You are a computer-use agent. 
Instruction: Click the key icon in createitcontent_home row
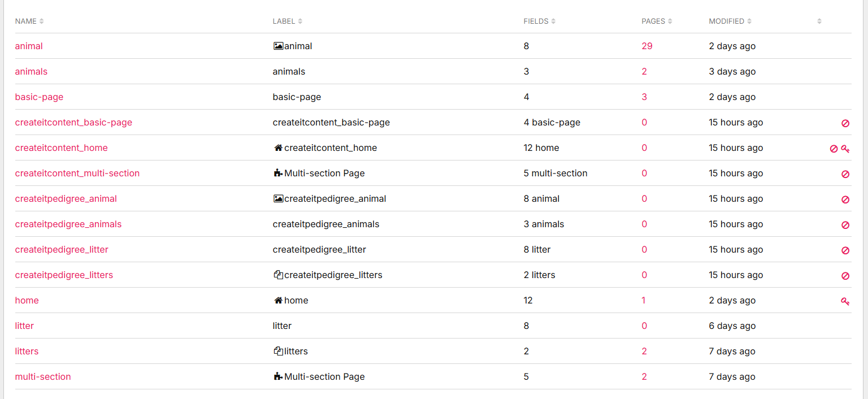(x=845, y=149)
